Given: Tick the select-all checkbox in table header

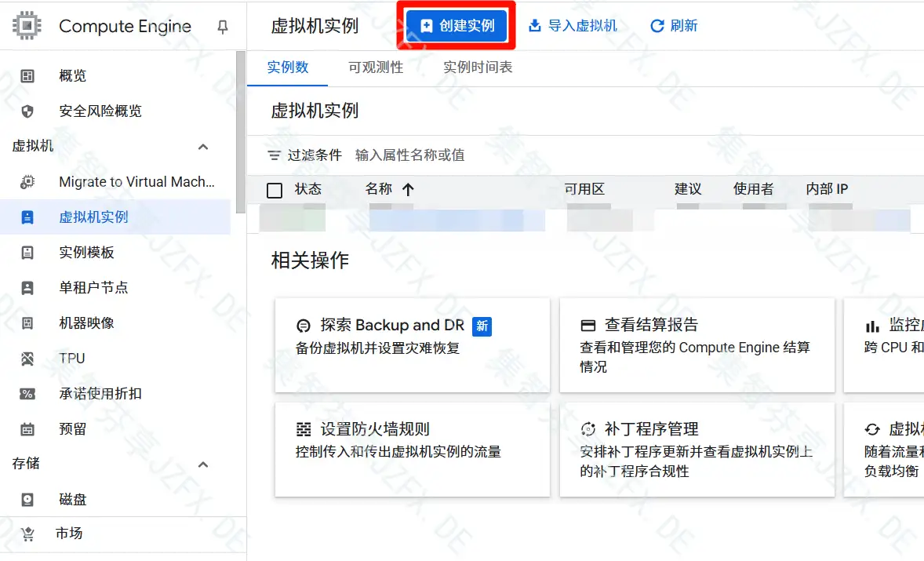Looking at the screenshot, I should click(x=275, y=191).
